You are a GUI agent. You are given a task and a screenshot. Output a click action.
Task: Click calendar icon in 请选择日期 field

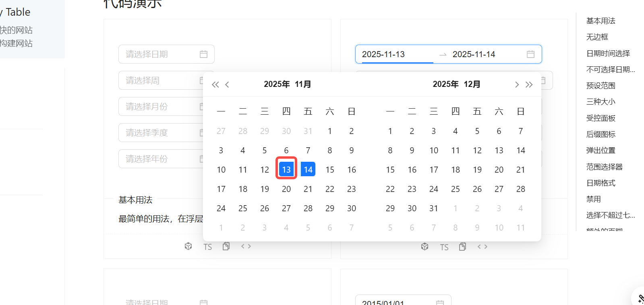pos(203,54)
